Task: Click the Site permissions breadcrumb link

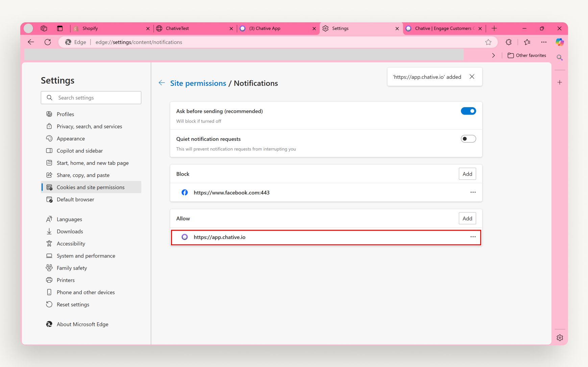Action: point(198,83)
